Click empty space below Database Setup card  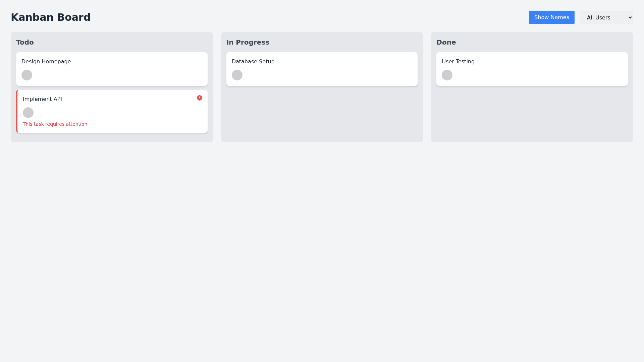pos(322,114)
